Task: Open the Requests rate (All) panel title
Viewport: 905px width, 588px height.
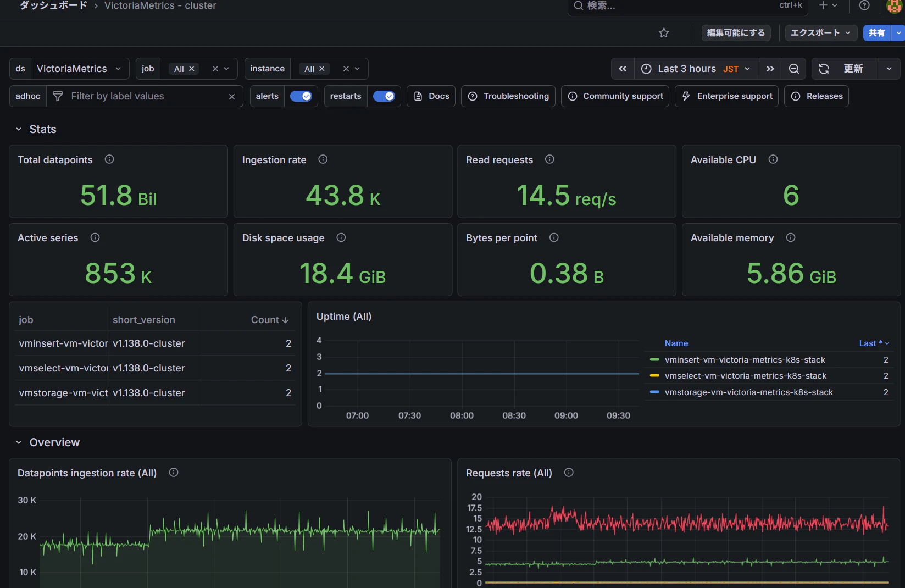Action: [x=509, y=473]
